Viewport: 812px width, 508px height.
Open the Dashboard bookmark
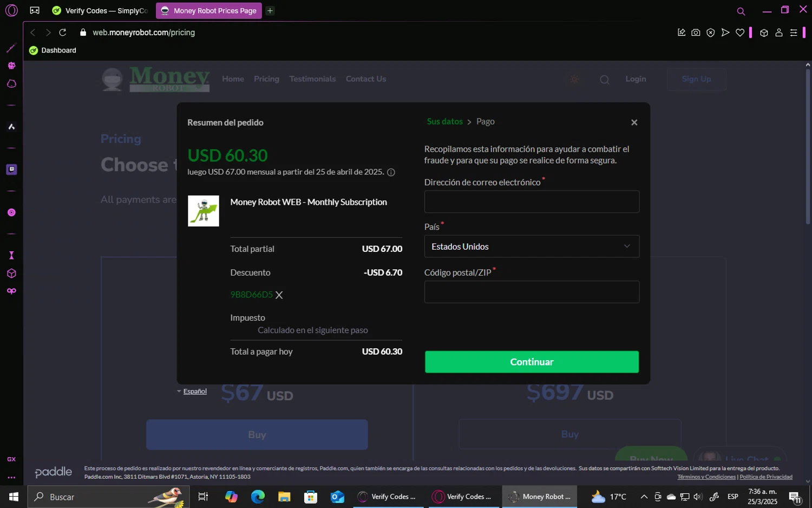pos(53,50)
